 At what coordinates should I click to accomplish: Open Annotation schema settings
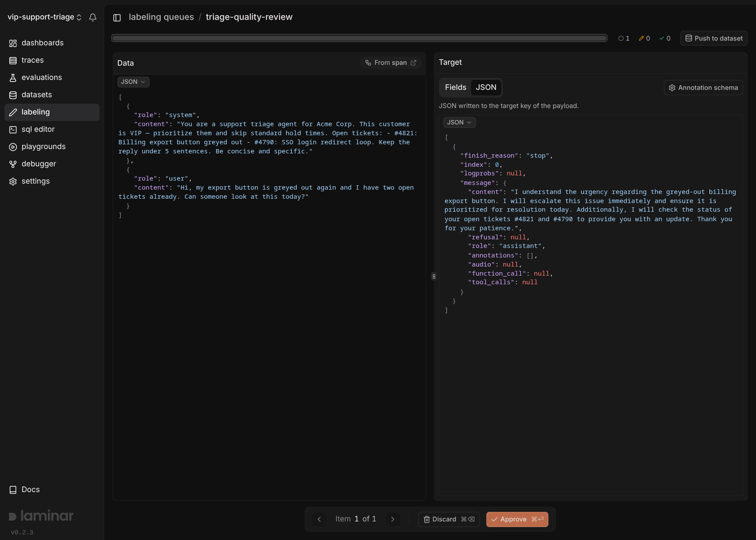tap(703, 88)
